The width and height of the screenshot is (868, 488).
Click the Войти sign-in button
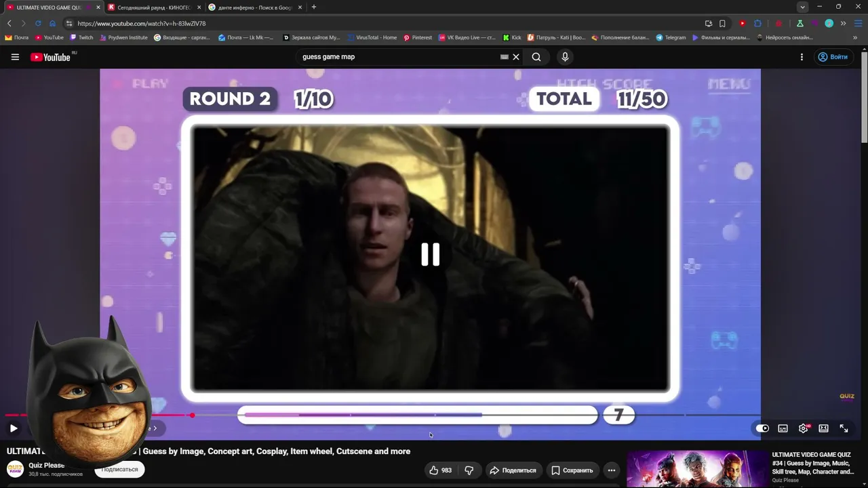[833, 57]
